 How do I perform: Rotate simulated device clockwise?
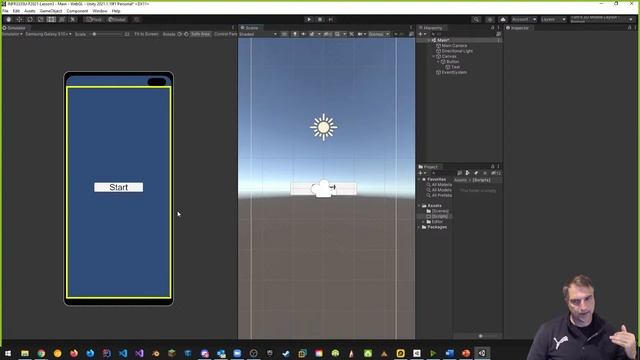click(x=186, y=34)
